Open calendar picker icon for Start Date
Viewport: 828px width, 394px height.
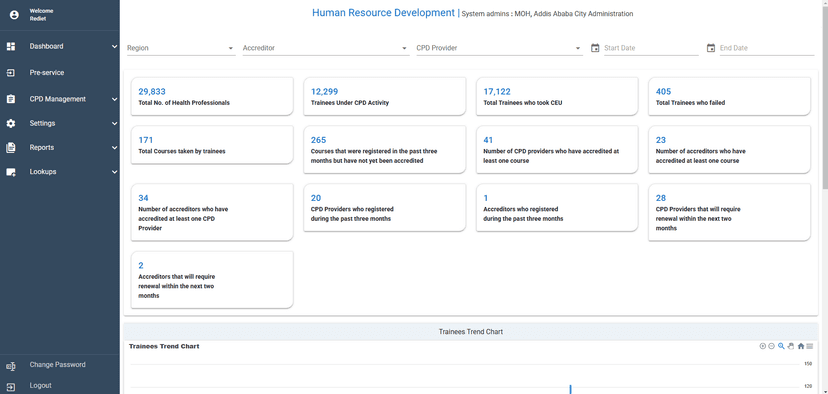595,48
